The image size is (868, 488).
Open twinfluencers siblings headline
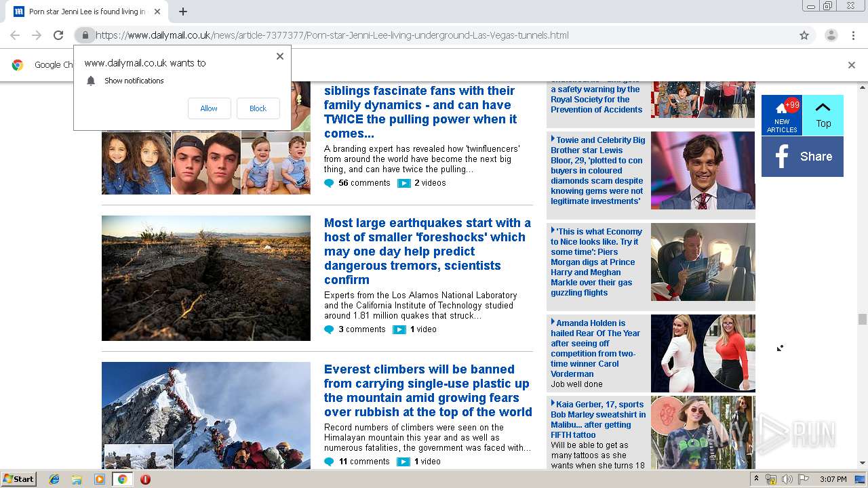(420, 112)
